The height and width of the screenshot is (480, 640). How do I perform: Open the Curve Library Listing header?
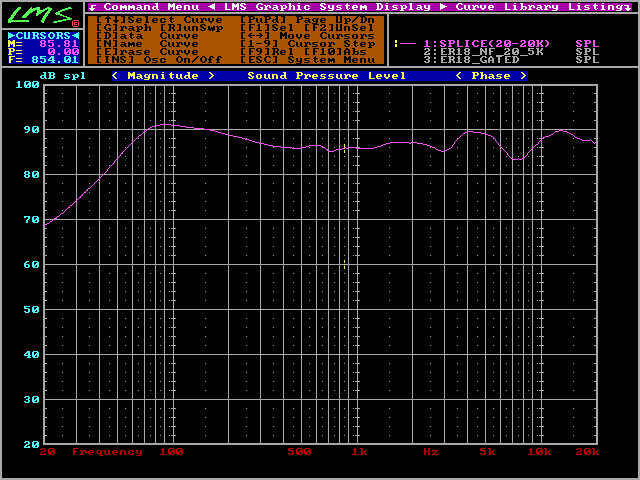[x=540, y=7]
